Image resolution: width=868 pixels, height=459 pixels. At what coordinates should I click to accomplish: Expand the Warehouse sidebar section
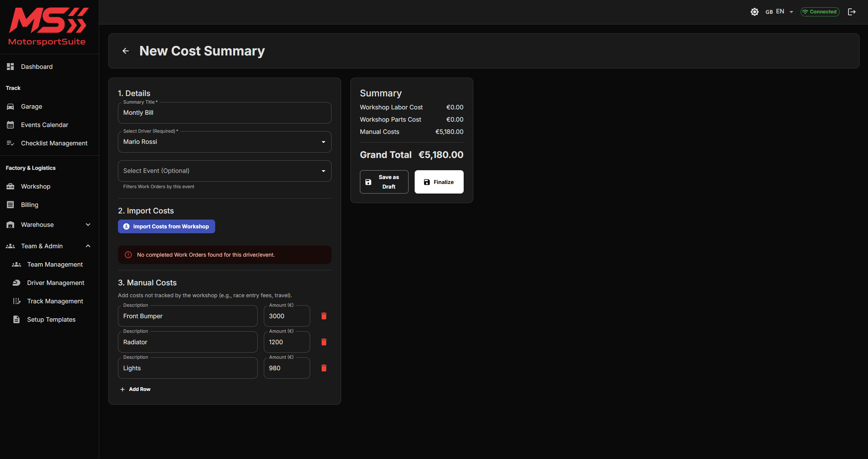[x=49, y=225]
